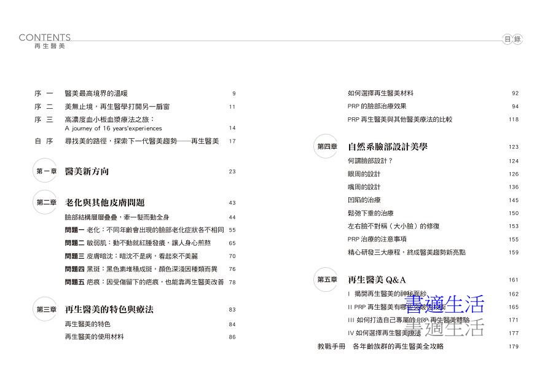Screen dimensions: 553x392
Task: Click the entry '鬆弛下垂的治療'
Action: 371,213
